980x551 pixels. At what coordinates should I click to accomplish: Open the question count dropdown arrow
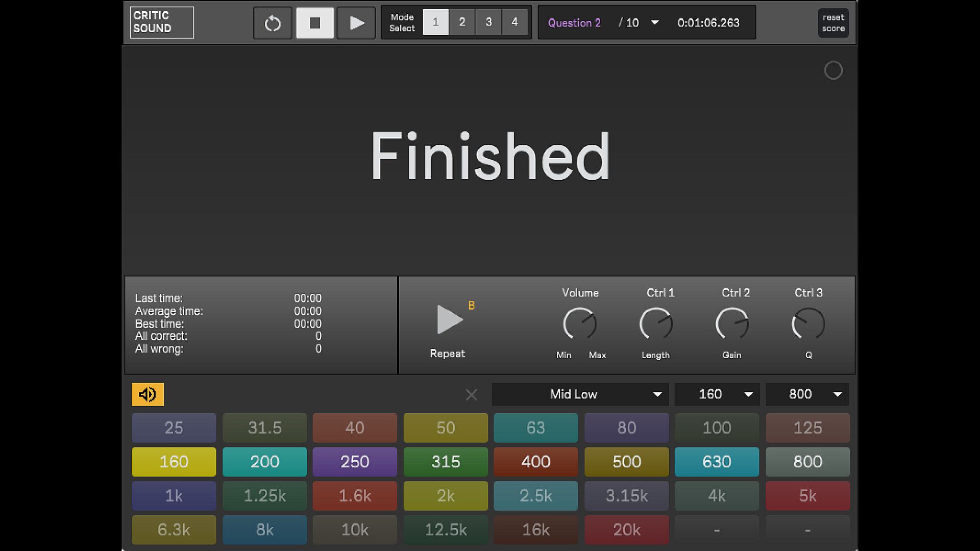tap(655, 23)
